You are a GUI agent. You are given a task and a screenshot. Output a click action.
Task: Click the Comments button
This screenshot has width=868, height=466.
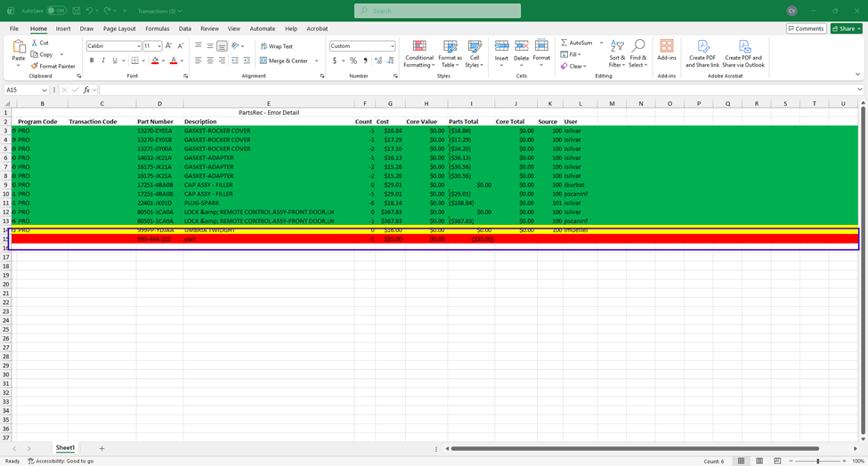coord(806,28)
